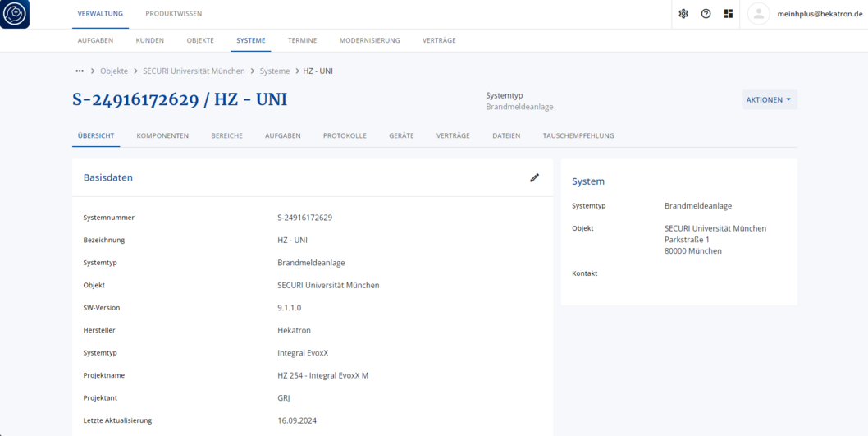868x436 pixels.
Task: Select the Komponenten system tab
Action: pyautogui.click(x=162, y=135)
